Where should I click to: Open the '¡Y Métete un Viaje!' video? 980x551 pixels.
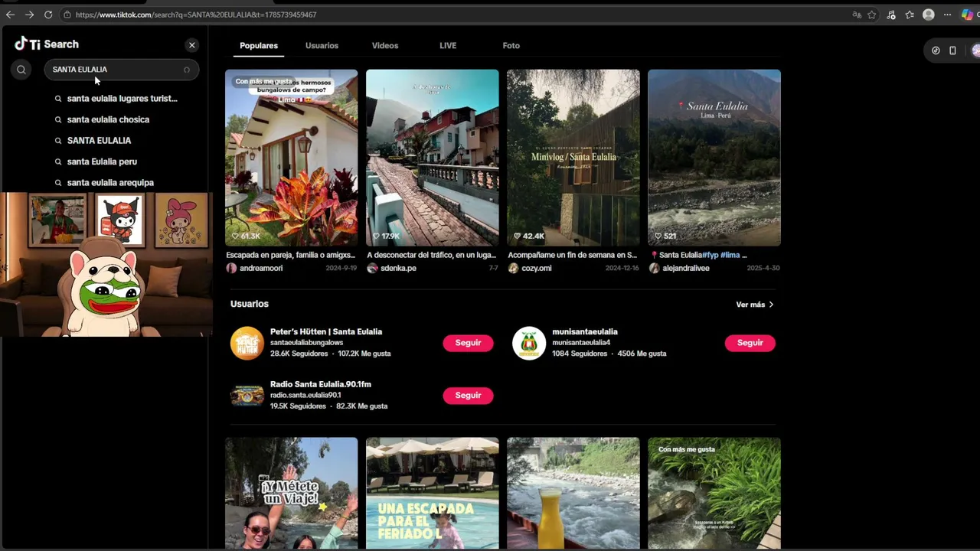tap(291, 494)
